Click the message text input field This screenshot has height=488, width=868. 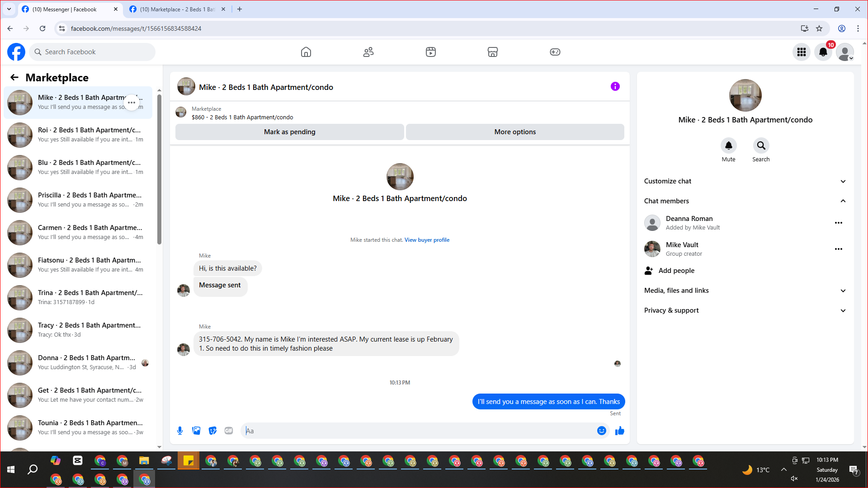418,431
